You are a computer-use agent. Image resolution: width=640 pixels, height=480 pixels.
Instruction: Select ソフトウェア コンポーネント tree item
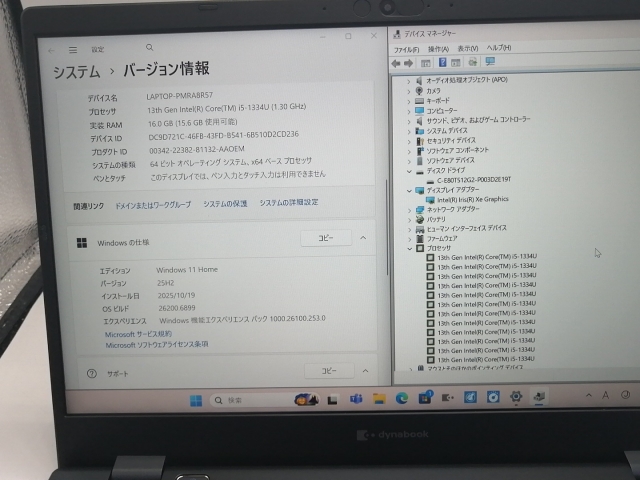[x=457, y=150]
